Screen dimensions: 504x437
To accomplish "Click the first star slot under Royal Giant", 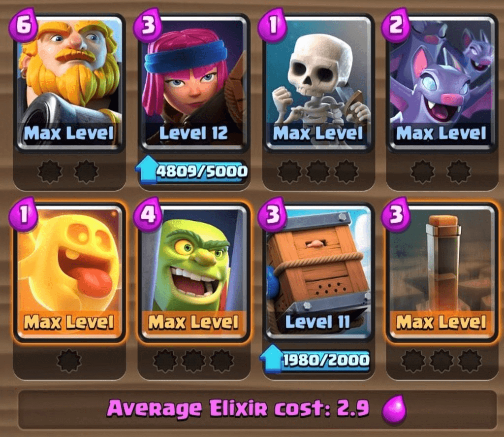I will point(50,171).
